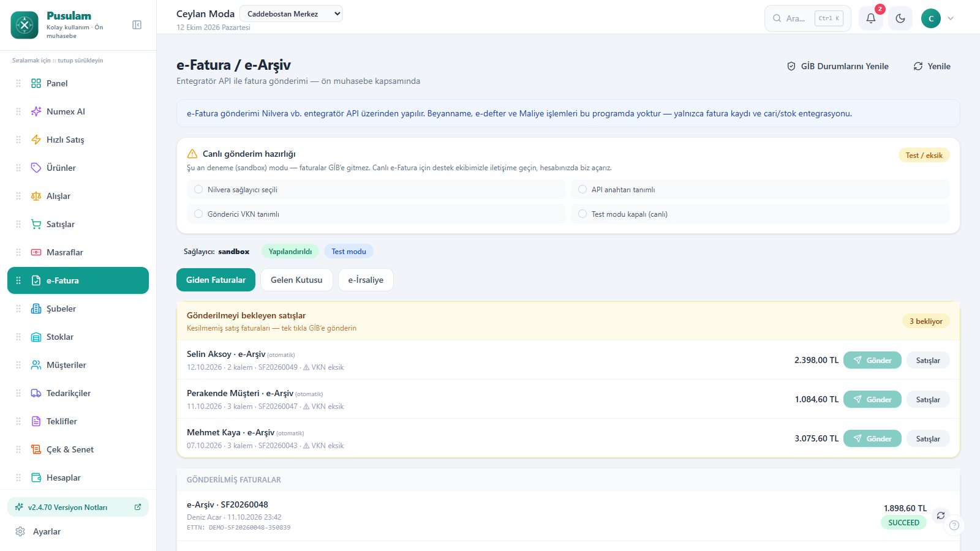Click the amount 2.398,00 TL
The height and width of the screenshot is (551, 980).
[816, 360]
